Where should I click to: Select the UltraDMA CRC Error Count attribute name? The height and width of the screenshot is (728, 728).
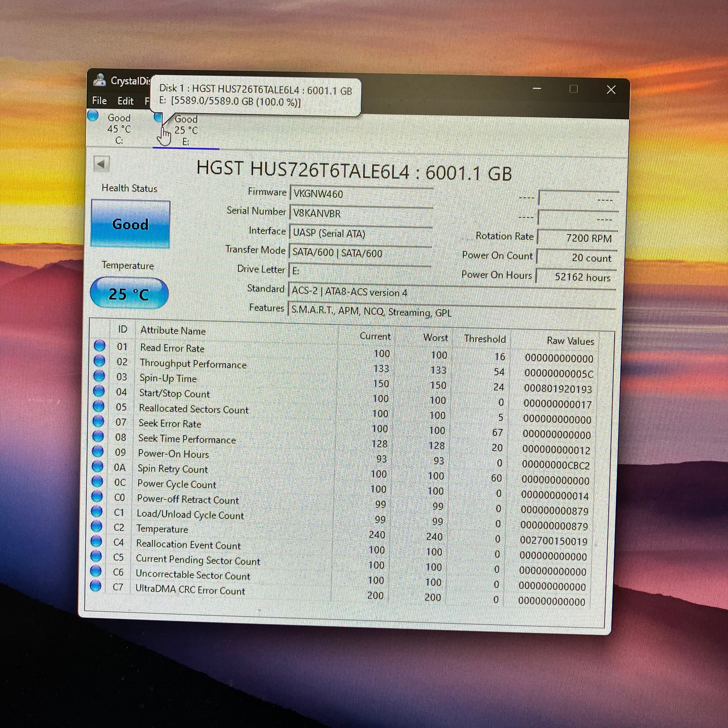tap(190, 590)
